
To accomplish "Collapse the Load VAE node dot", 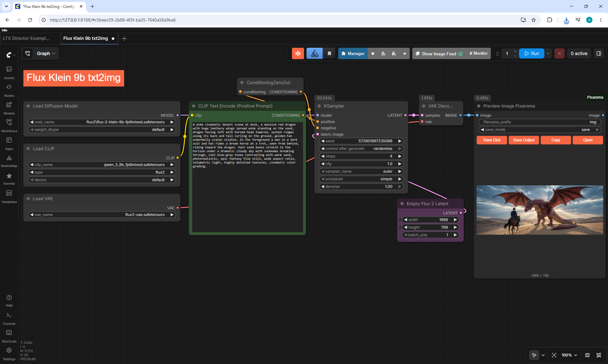I will pyautogui.click(x=28, y=199).
